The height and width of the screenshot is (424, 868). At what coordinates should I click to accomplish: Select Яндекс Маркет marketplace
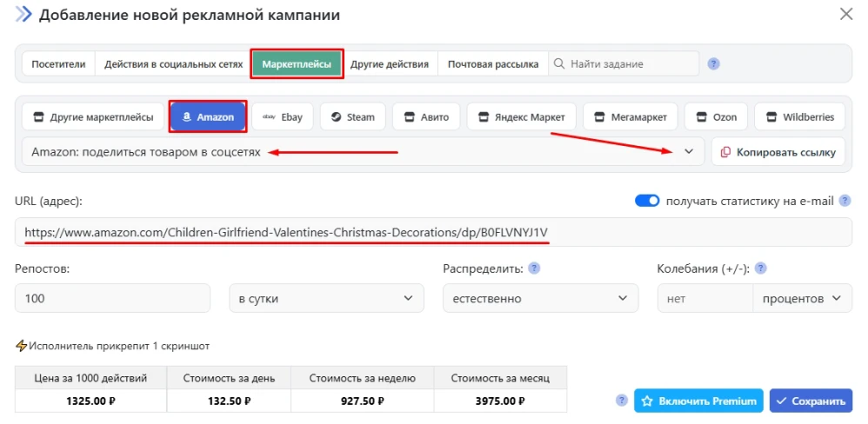522,117
